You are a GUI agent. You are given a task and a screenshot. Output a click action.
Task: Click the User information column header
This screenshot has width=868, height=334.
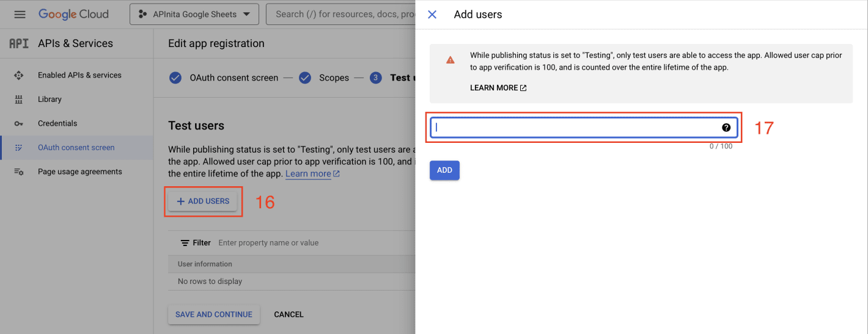pos(205,264)
